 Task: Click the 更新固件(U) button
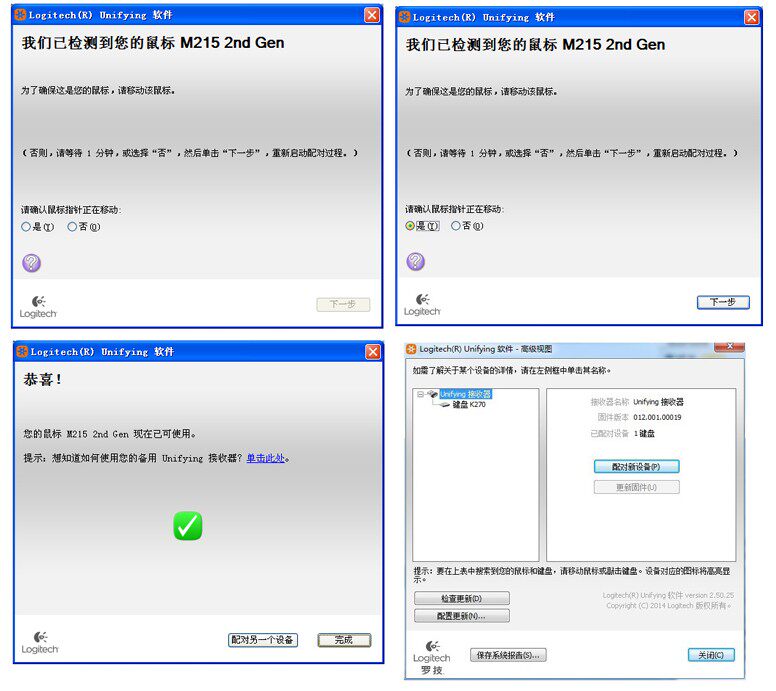tap(636, 487)
